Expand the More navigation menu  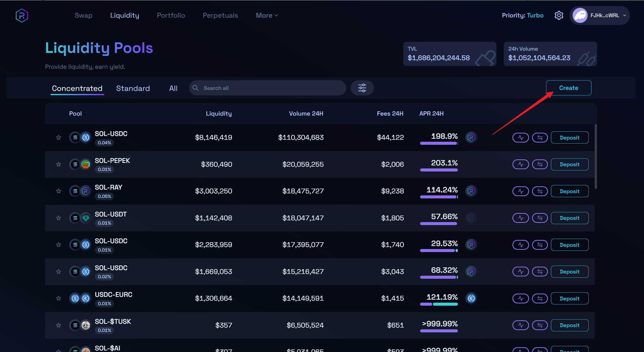[267, 16]
